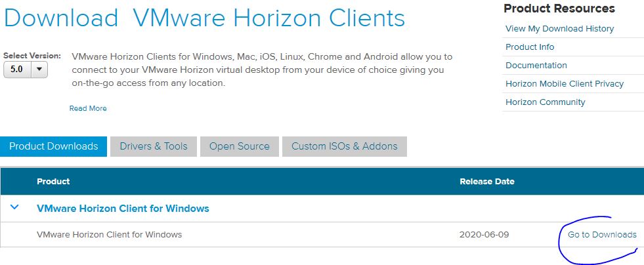Click the Go to Downloads link

(x=602, y=235)
